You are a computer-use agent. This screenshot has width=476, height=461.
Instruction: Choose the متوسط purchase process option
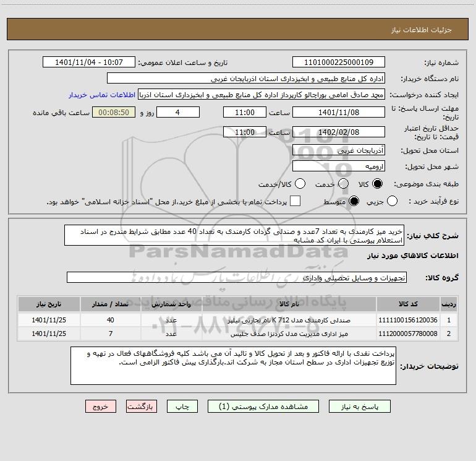(x=354, y=201)
